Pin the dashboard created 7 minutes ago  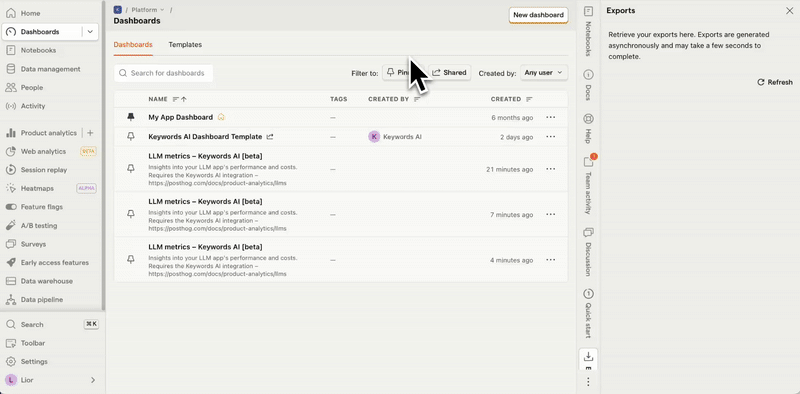click(131, 214)
